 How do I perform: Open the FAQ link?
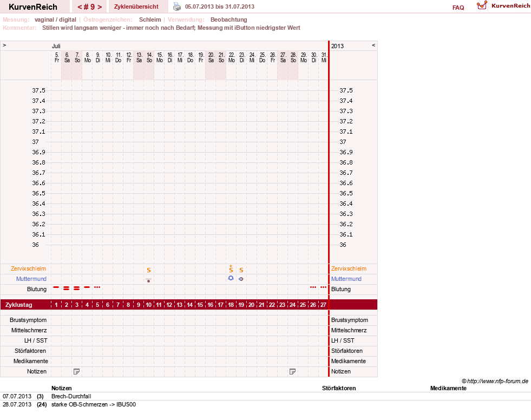pos(458,8)
